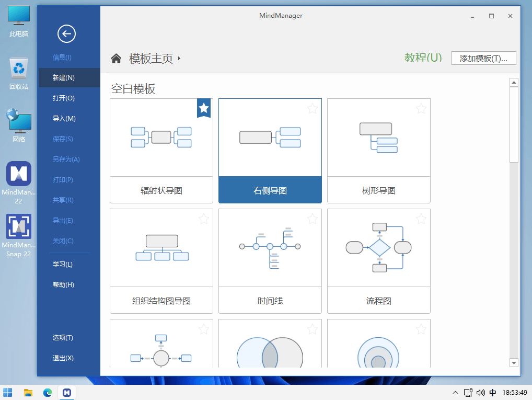
Task: Open the 网络 desktop icon
Action: [19, 125]
